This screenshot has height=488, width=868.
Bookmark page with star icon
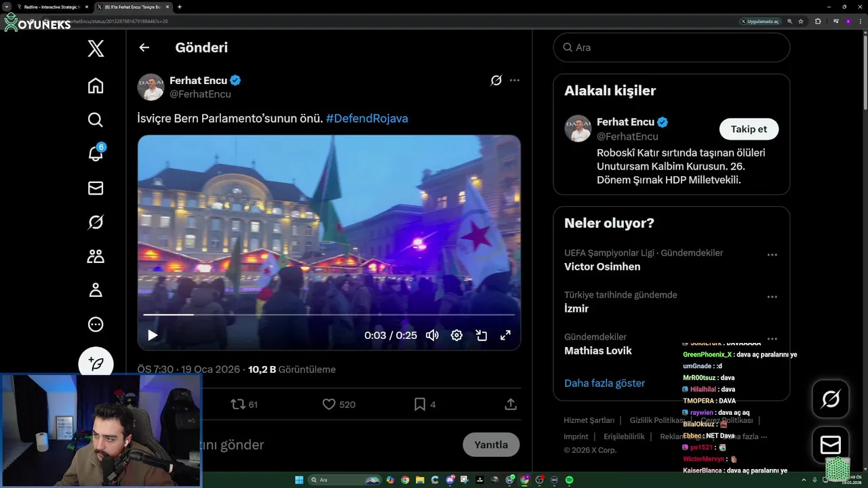pyautogui.click(x=801, y=22)
